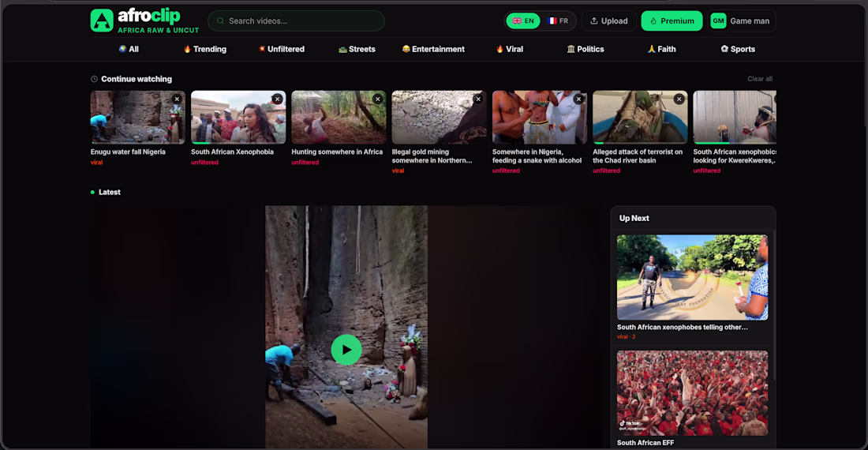Select the Entertainment category tab
Screen dimensions: 868x450
(433, 49)
